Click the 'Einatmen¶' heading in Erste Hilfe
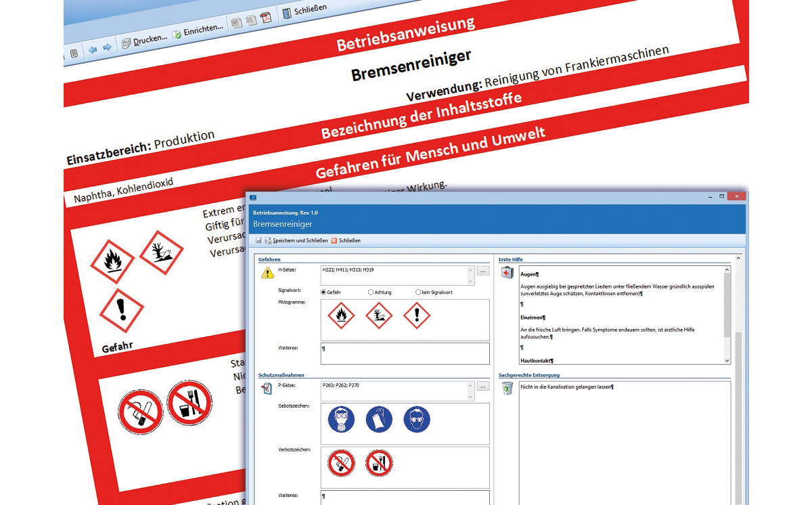Image resolution: width=812 pixels, height=505 pixels. pos(534,317)
